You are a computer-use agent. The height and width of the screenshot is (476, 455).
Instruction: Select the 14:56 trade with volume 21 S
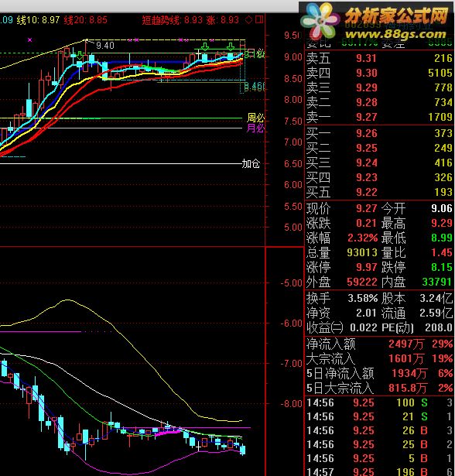coord(379,417)
